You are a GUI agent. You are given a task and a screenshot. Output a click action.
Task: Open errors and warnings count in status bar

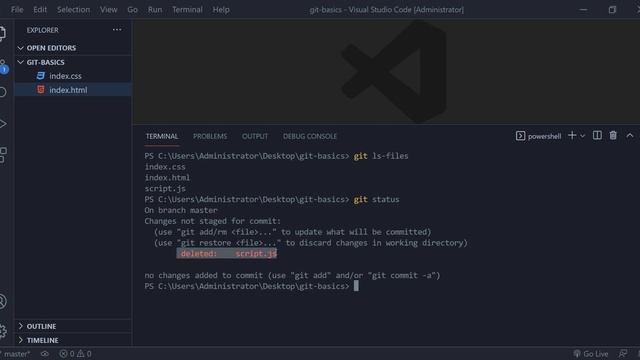(x=76, y=354)
